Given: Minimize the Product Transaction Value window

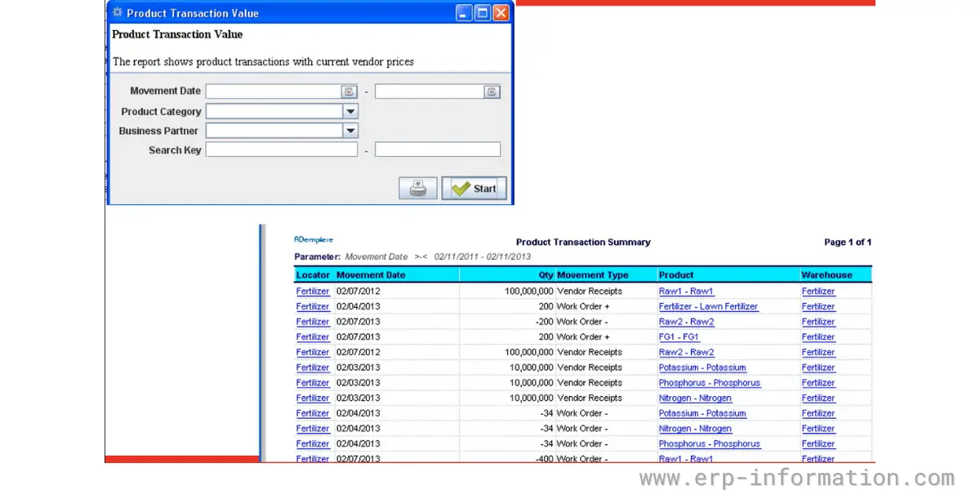Looking at the screenshot, I should point(464,13).
